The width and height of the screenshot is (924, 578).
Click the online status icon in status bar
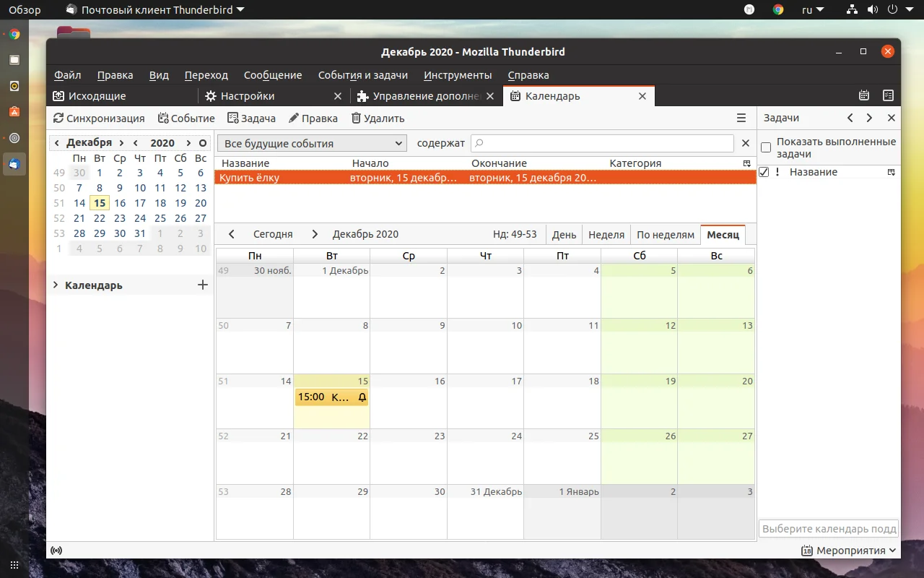[x=56, y=551]
